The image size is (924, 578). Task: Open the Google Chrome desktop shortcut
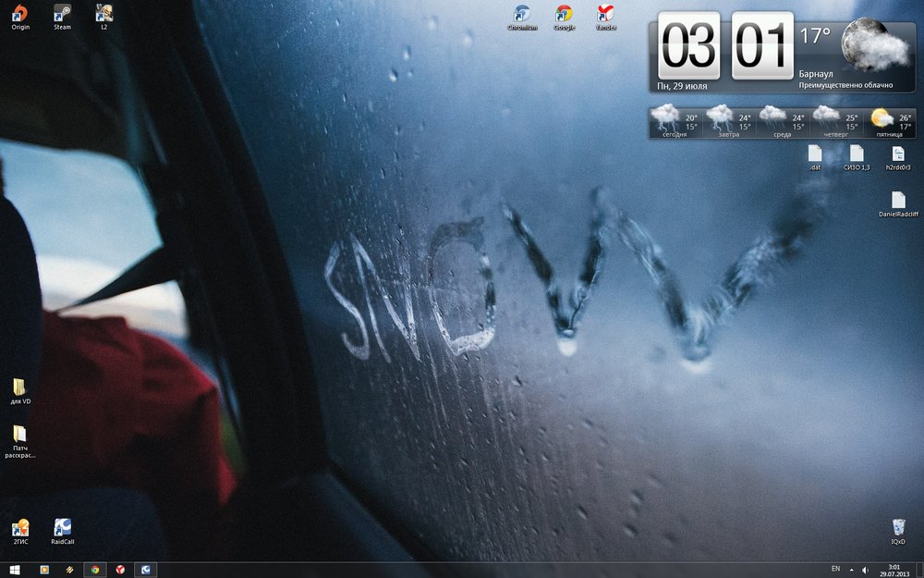(x=564, y=16)
